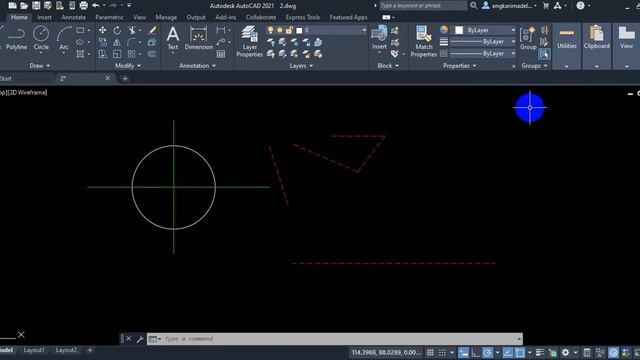Use the Mirror tool
The image size is (640, 360).
tap(117, 42)
